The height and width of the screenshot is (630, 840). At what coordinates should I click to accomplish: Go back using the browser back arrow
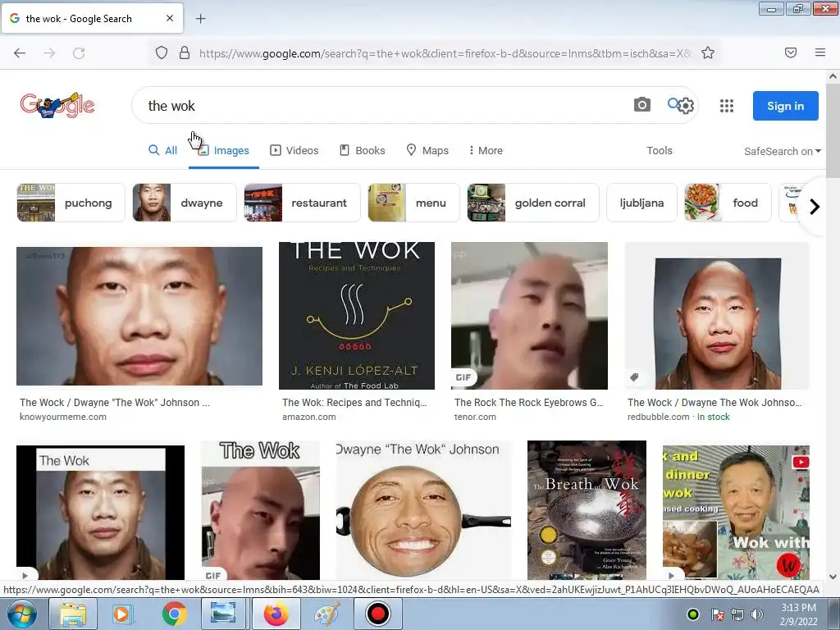tap(20, 53)
